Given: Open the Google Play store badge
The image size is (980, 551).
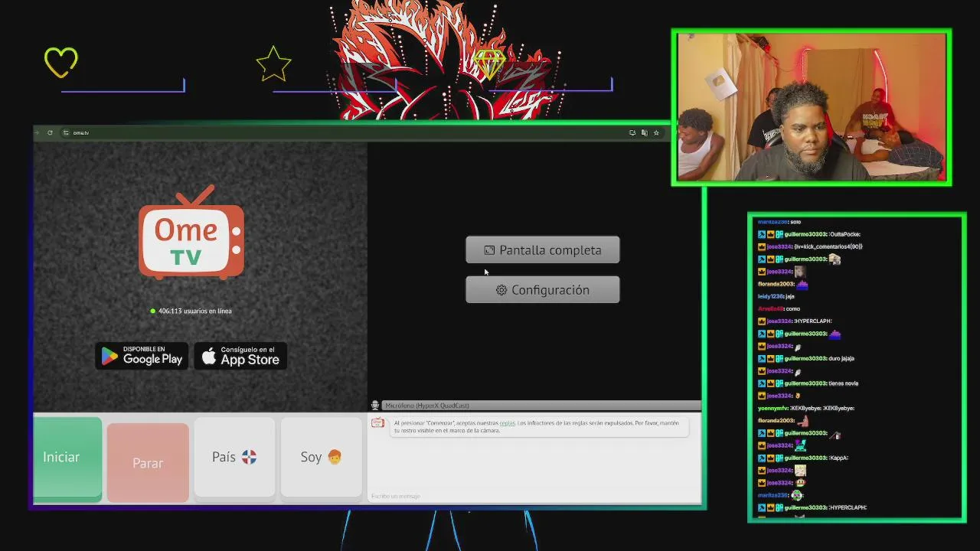Looking at the screenshot, I should pyautogui.click(x=142, y=356).
